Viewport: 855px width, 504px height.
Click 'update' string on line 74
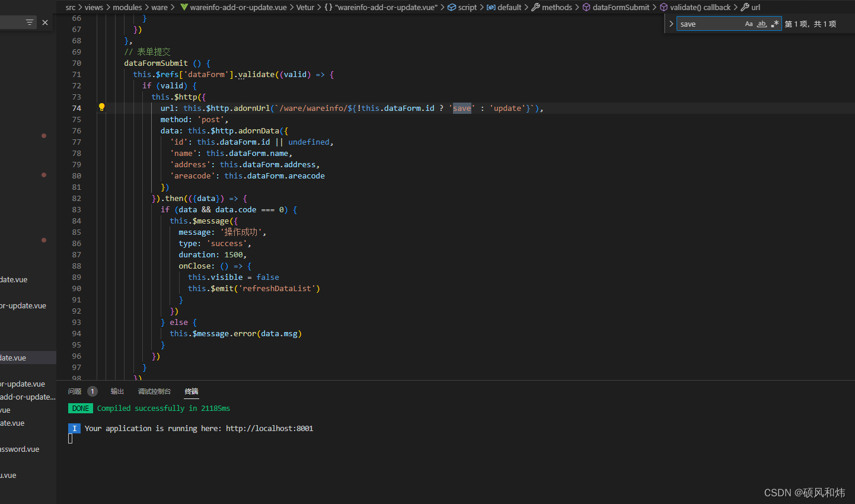click(508, 108)
